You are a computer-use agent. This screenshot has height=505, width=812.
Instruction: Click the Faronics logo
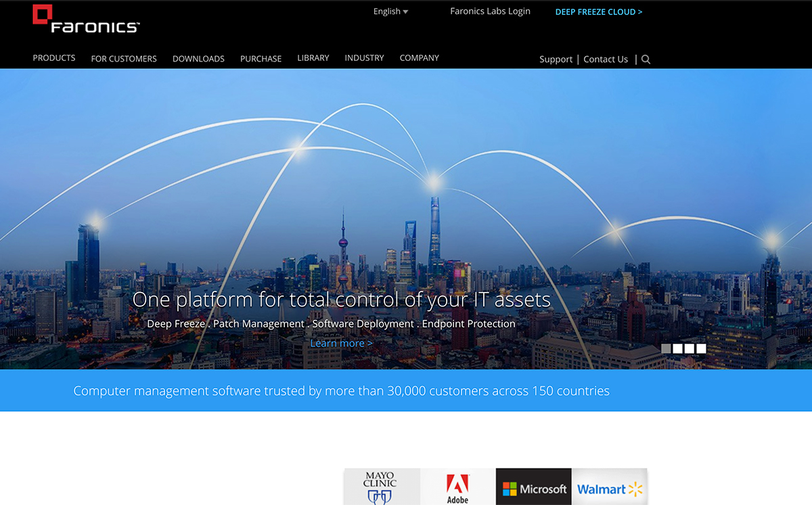(86, 20)
